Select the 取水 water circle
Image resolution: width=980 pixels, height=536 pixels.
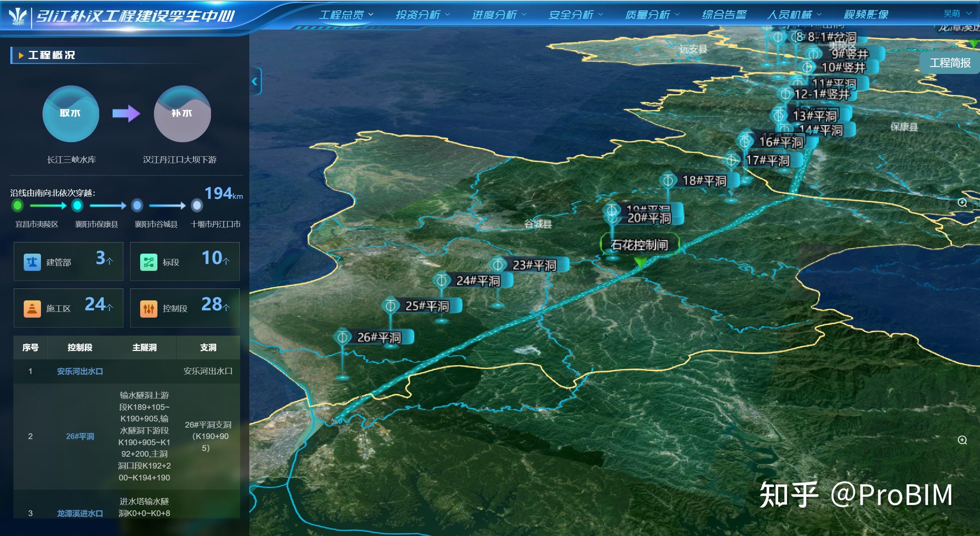coord(70,113)
